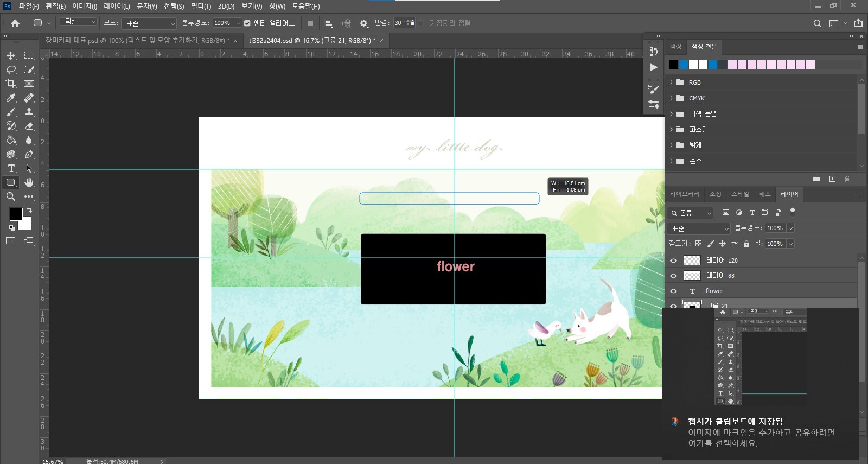868x464 pixels.
Task: Click the 반경 radius input field
Action: tap(404, 23)
